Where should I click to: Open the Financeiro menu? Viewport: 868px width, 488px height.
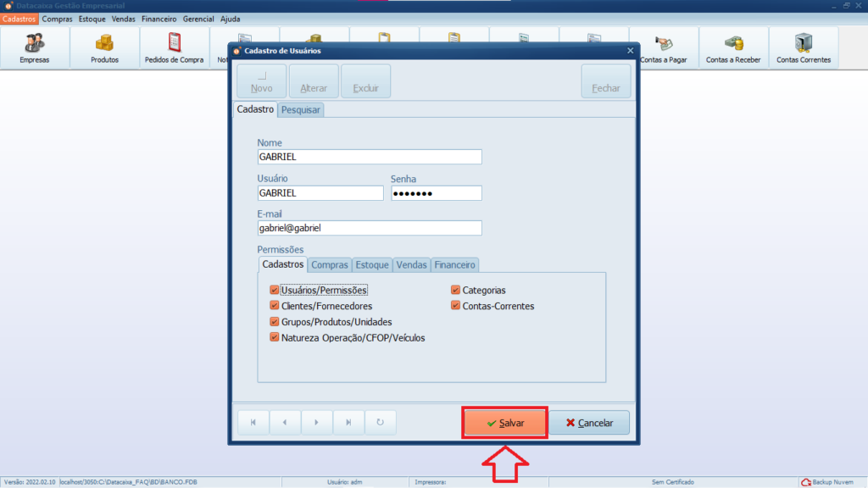pos(159,18)
